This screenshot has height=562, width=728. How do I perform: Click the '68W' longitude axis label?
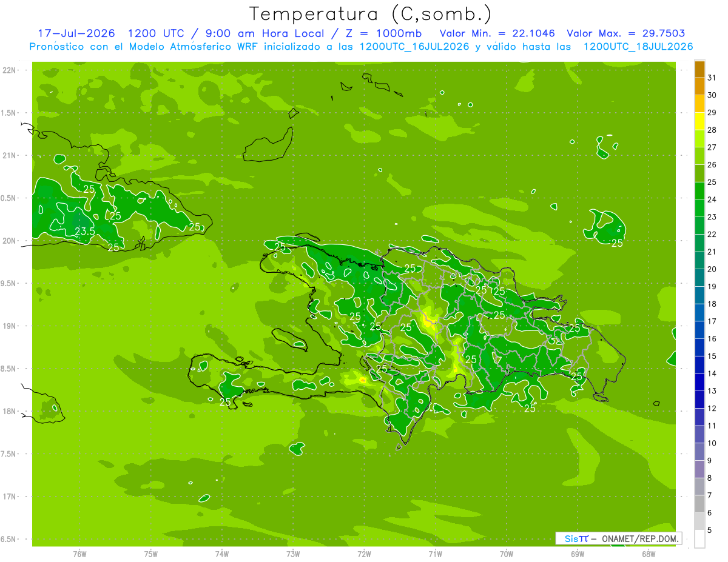pos(649,554)
